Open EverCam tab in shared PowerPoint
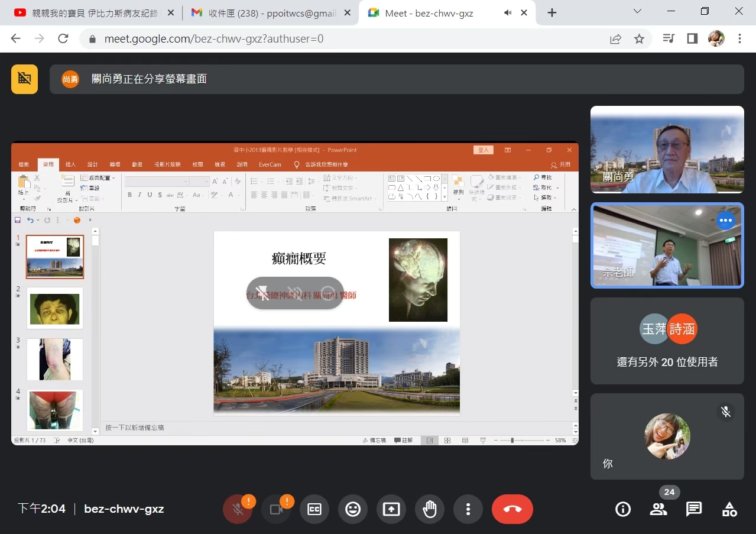The image size is (756, 534). pyautogui.click(x=270, y=164)
